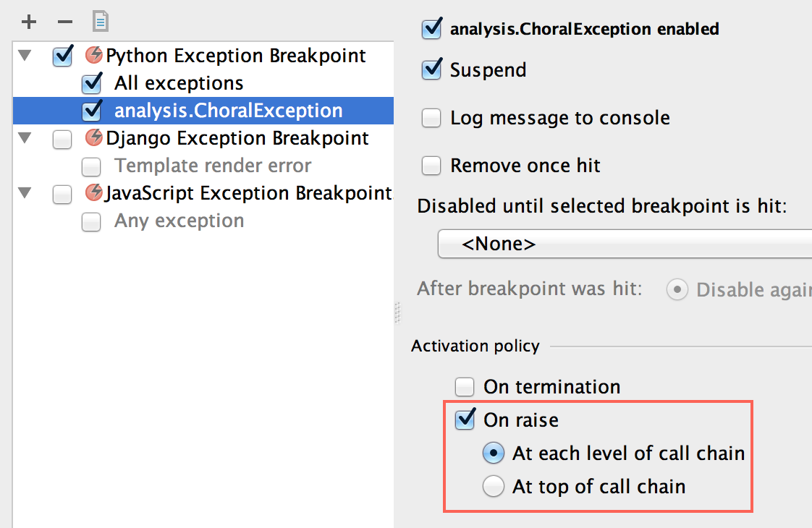812x528 pixels.
Task: Toggle the Suspend checkbox
Action: 431,70
